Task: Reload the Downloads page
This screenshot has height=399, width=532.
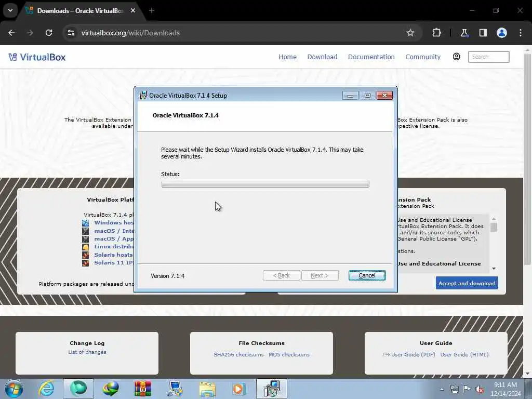Action: [49, 33]
